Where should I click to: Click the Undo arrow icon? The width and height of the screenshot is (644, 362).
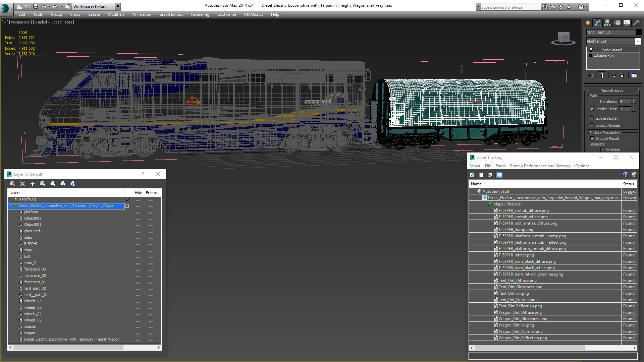(x=43, y=6)
